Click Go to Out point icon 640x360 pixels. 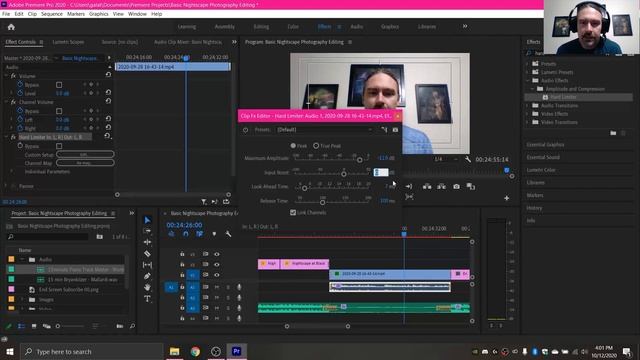click(x=409, y=187)
